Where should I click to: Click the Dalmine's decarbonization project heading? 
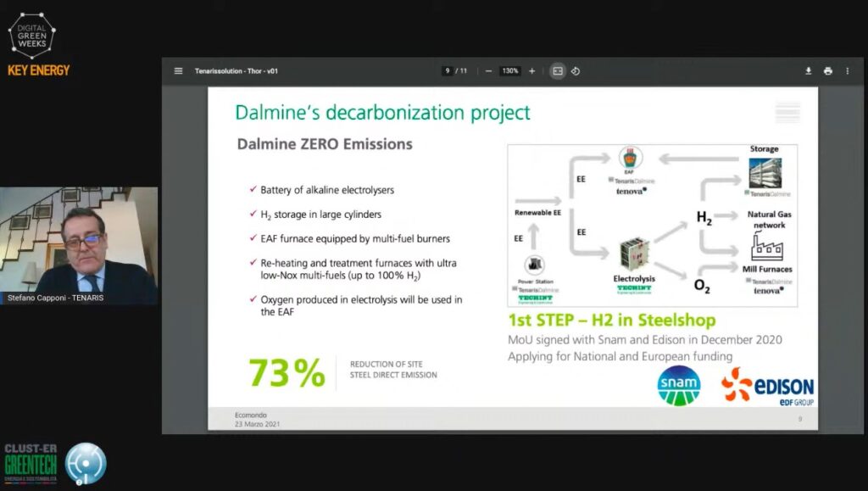(x=382, y=112)
